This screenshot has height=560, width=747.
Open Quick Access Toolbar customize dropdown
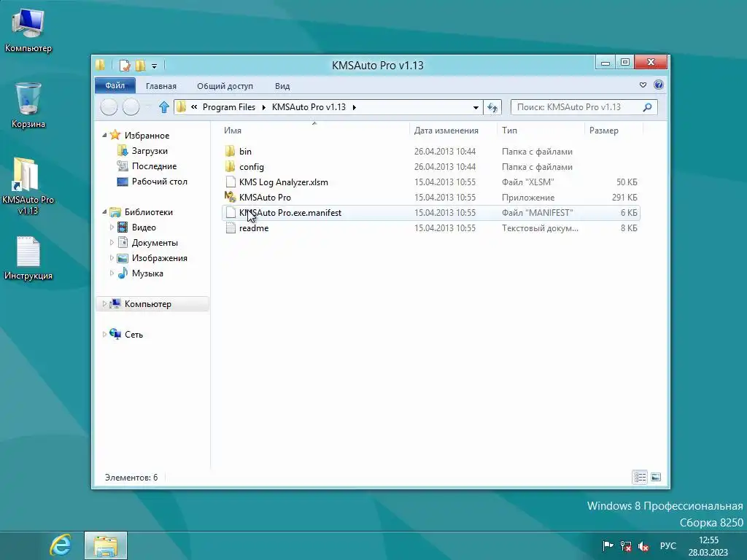pyautogui.click(x=155, y=66)
